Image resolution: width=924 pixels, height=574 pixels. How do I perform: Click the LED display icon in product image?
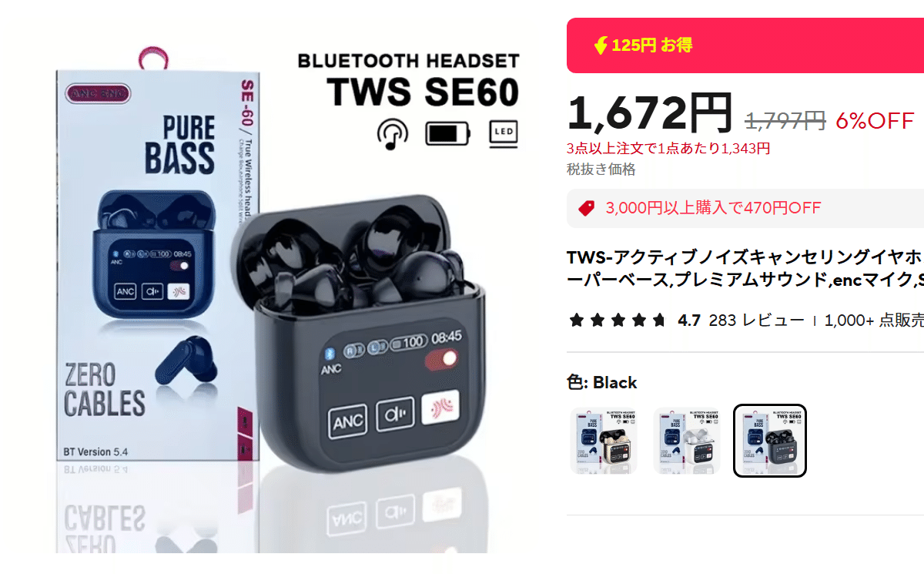click(x=504, y=133)
